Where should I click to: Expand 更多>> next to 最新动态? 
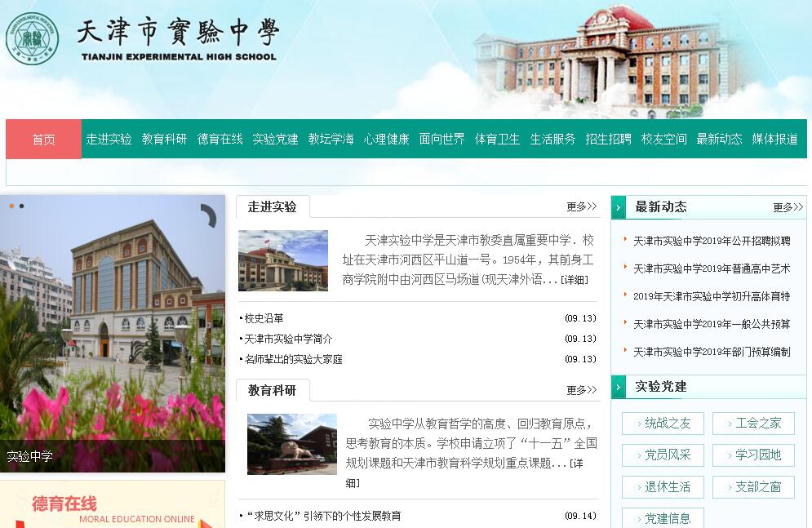788,207
